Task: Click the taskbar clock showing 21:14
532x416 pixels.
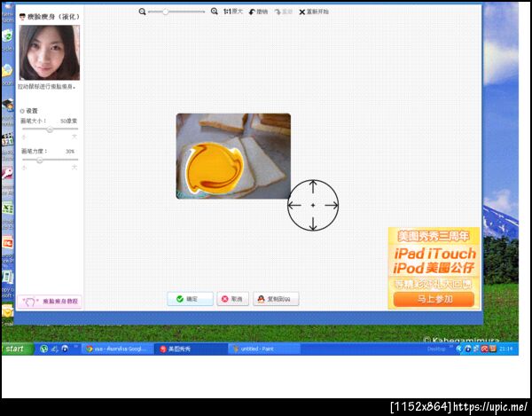Action: pyautogui.click(x=506, y=349)
